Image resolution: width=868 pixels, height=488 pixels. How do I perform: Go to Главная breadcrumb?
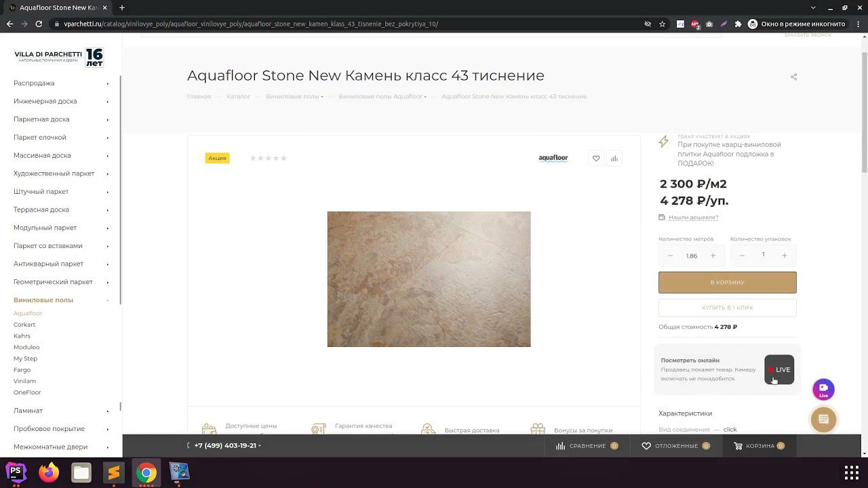point(199,97)
